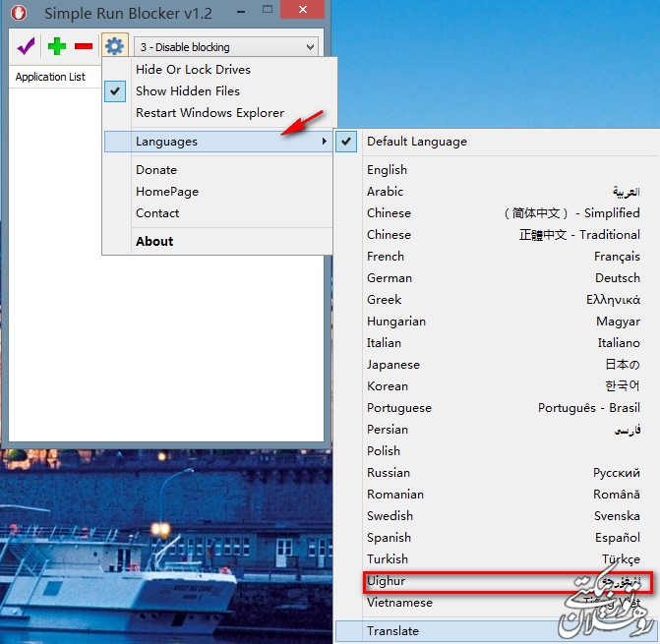Image resolution: width=660 pixels, height=644 pixels.
Task: Click Translate at the menu bottom
Action: pos(497,631)
